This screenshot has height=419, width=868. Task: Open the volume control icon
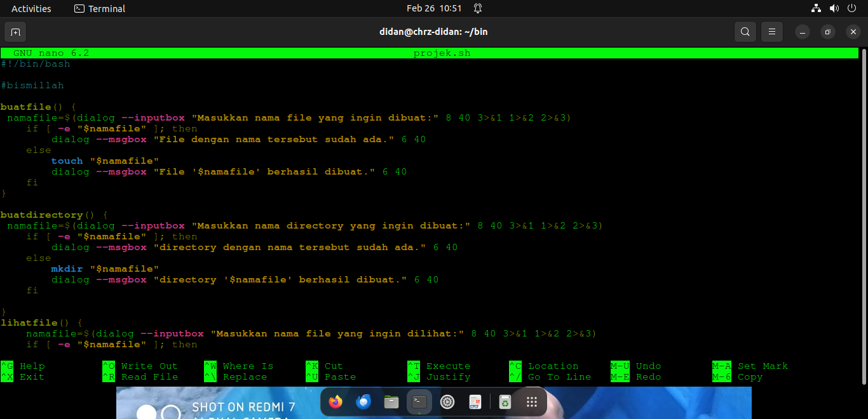click(834, 8)
